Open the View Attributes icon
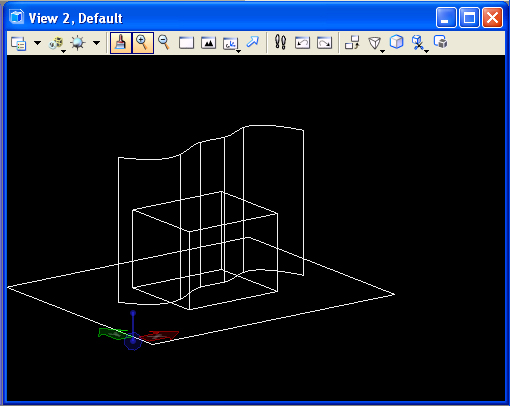510x406 pixels. [x=18, y=43]
